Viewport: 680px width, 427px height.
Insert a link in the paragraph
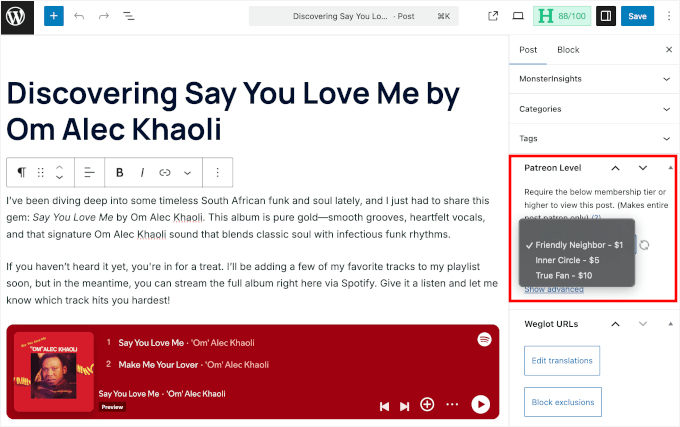165,173
